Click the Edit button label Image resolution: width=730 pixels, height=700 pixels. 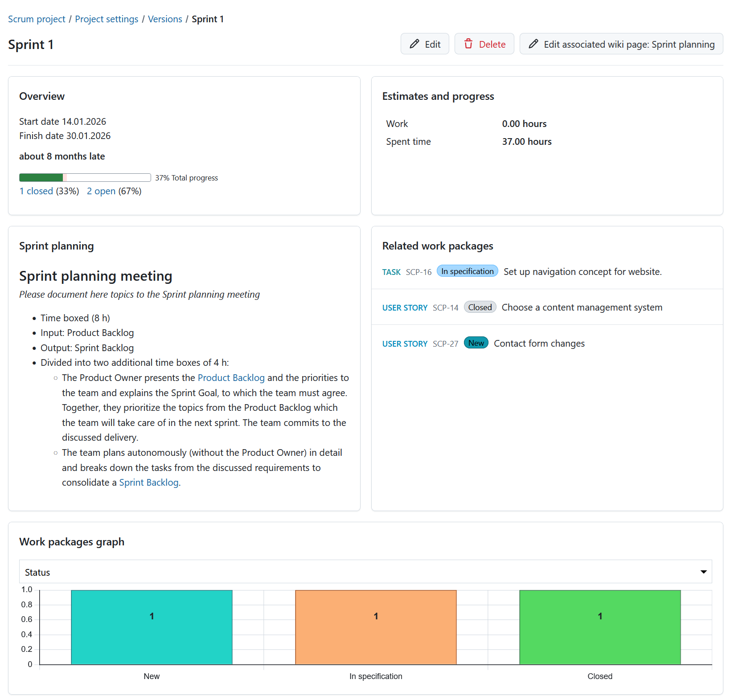point(433,44)
